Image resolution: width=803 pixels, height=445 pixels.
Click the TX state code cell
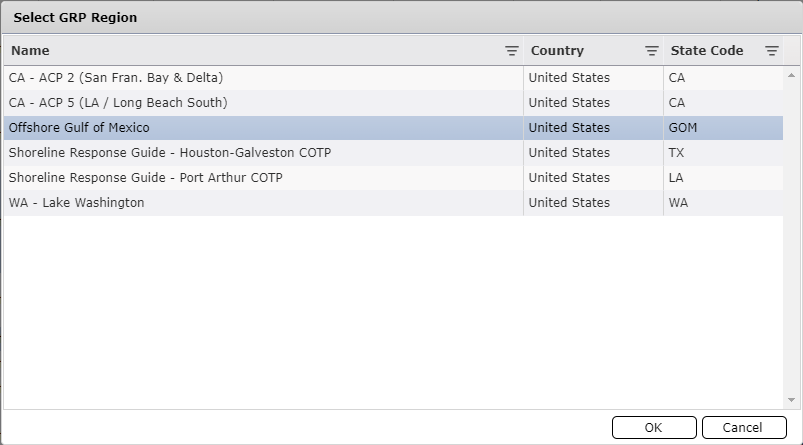click(677, 153)
